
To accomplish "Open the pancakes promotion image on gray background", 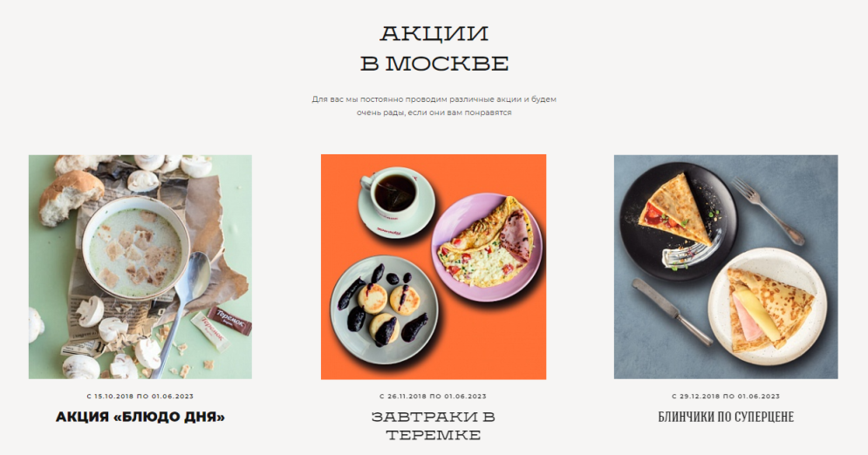I will click(726, 267).
